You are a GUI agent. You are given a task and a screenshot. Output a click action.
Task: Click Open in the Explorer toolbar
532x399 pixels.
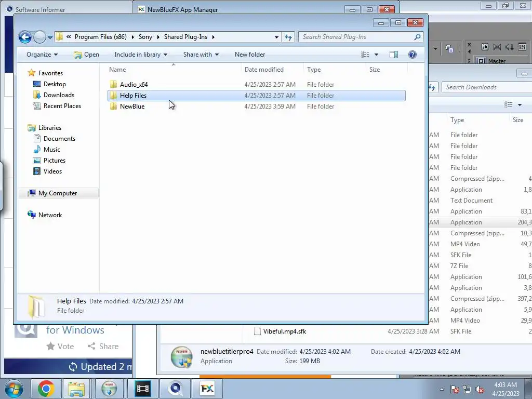pos(87,55)
